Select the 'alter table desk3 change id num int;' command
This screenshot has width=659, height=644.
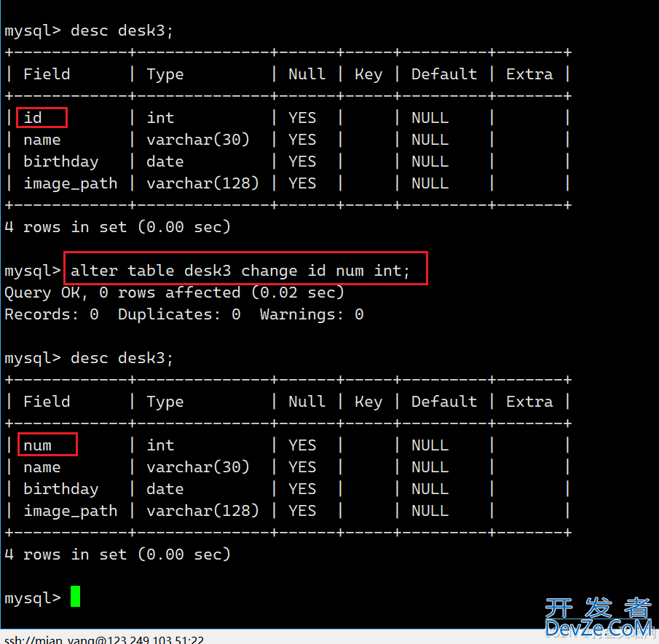pyautogui.click(x=240, y=271)
